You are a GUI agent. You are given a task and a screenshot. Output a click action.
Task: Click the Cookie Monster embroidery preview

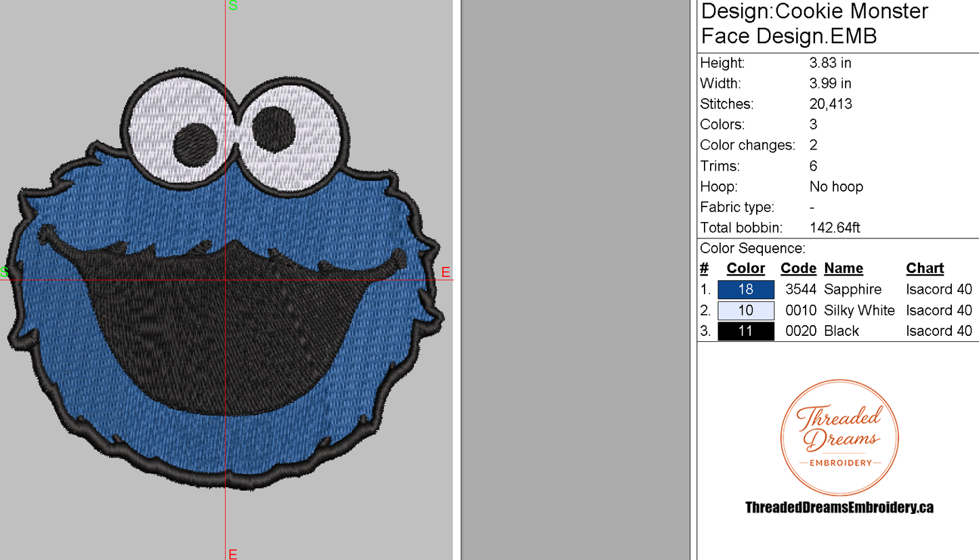226,278
